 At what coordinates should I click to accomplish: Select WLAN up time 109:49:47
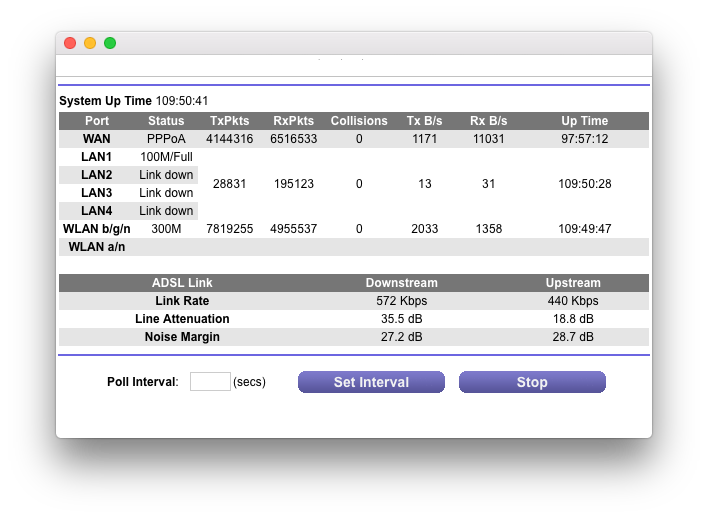point(585,229)
